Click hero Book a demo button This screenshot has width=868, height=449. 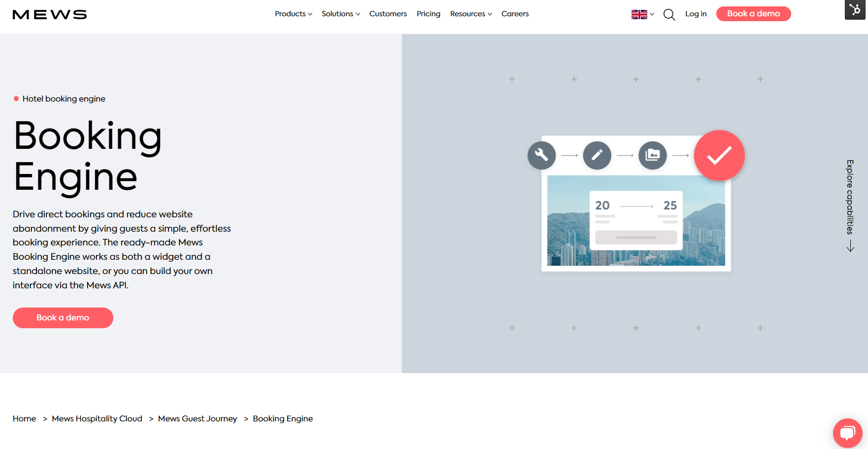coord(63,318)
